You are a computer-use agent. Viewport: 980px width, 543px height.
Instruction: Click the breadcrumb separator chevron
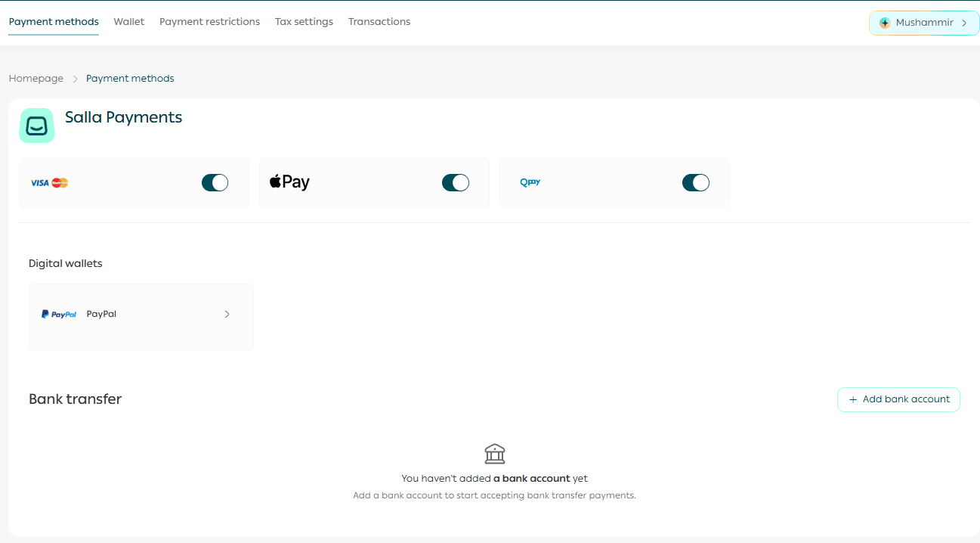(x=75, y=79)
